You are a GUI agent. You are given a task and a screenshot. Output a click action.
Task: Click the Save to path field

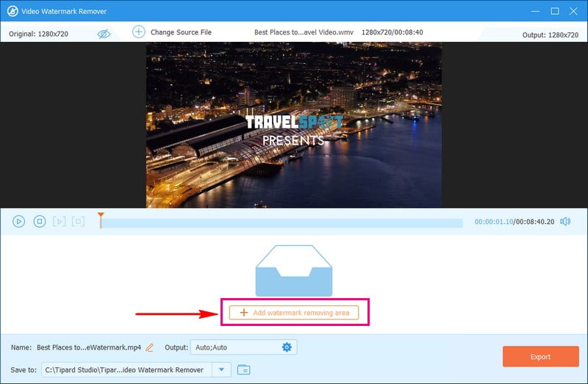click(x=127, y=369)
